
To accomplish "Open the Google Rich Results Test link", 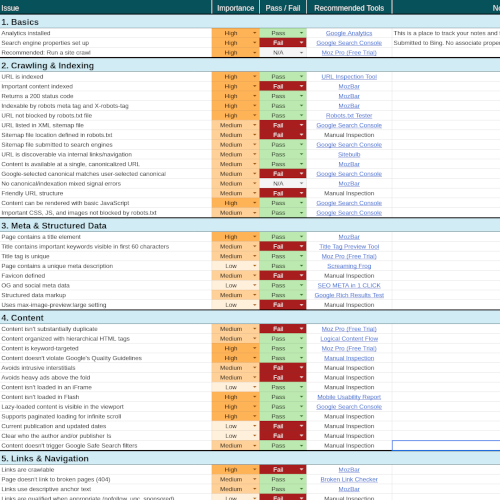I will (349, 295).
